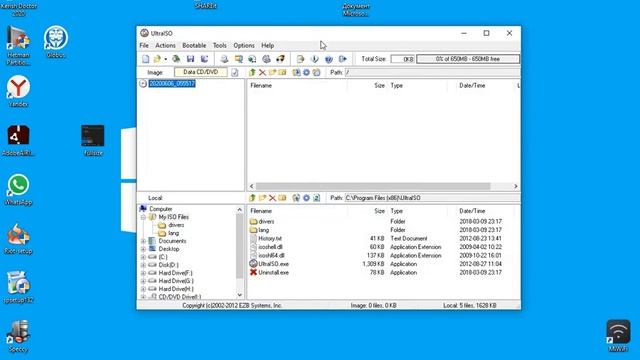Sort local files by Date/Time header

pyautogui.click(x=472, y=211)
